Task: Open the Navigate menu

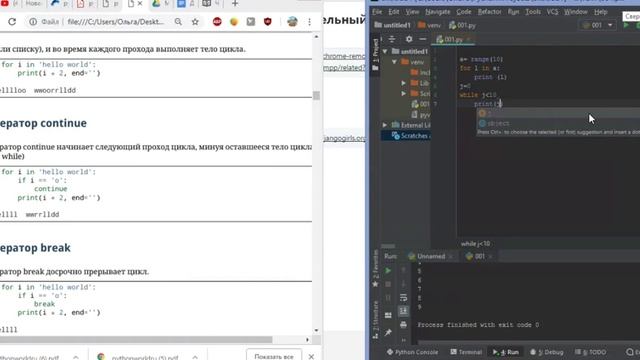Action: point(438,12)
